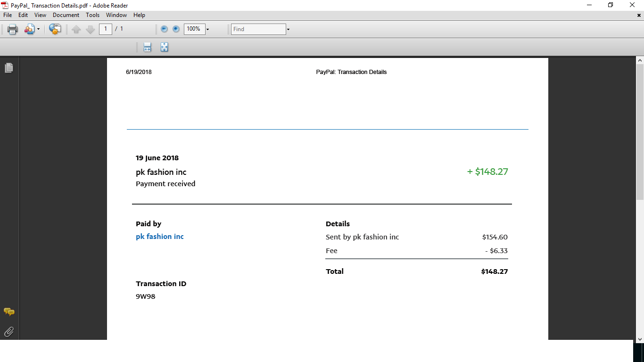Click the Transaction ID heading
Screen dimensions: 644x362
click(161, 284)
